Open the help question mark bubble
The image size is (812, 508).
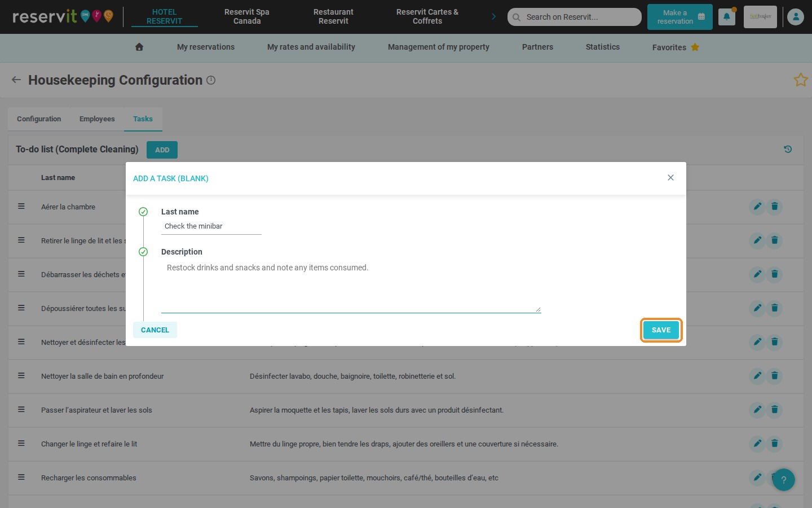[x=783, y=480]
